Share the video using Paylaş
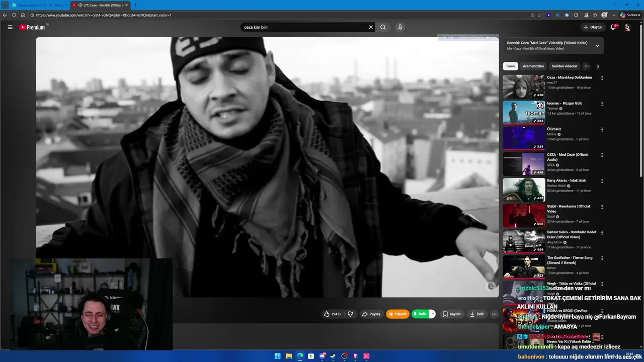 click(371, 314)
